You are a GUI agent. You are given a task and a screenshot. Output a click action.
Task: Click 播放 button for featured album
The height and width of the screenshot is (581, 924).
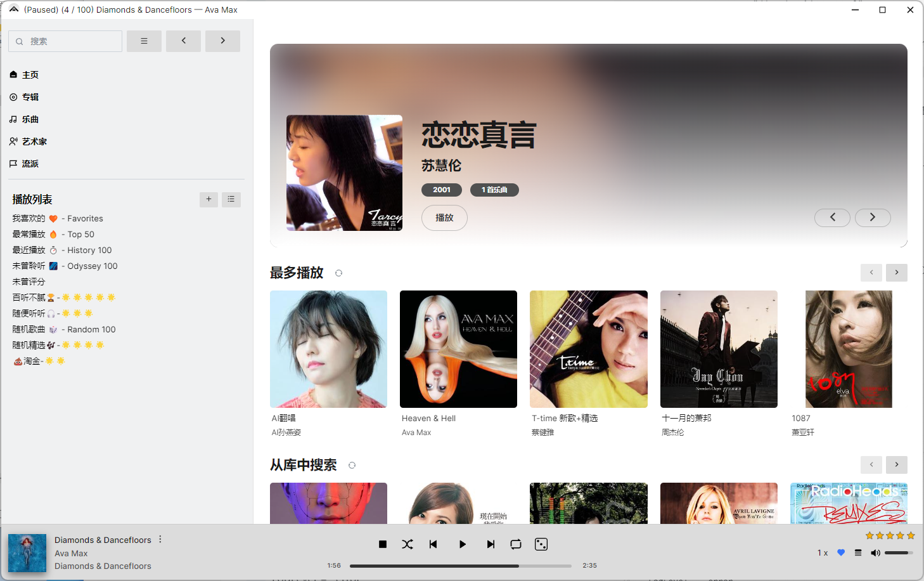point(444,218)
